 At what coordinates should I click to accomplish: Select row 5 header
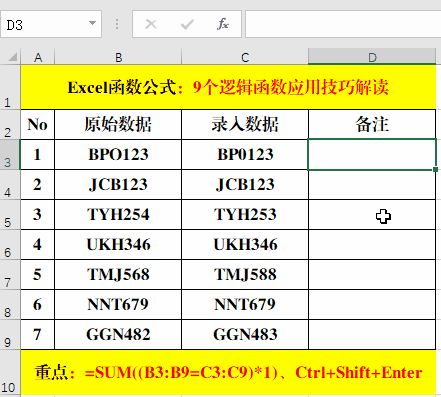[10, 214]
